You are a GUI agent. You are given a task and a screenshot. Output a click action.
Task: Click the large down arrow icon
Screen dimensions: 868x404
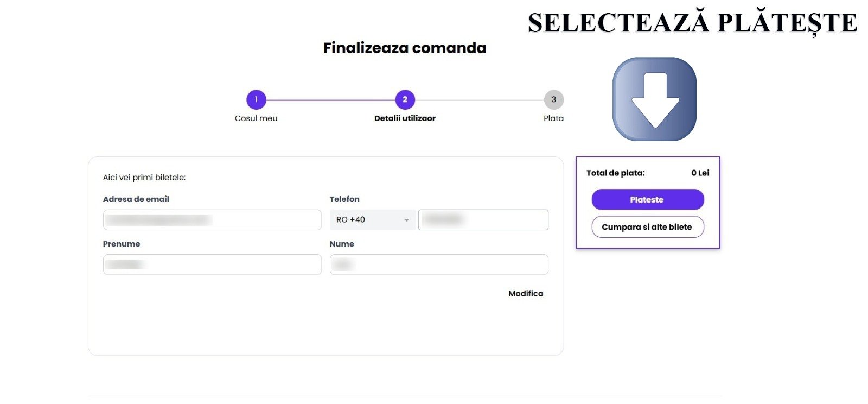[654, 99]
